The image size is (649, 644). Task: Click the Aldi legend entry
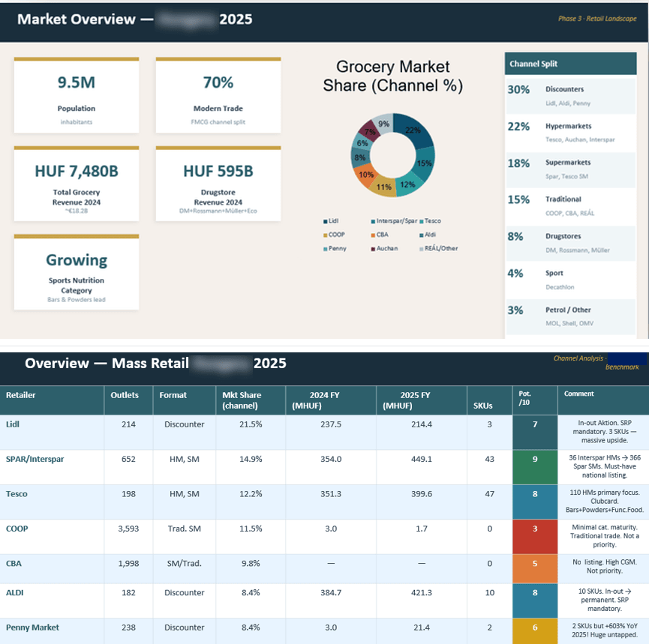(x=428, y=235)
